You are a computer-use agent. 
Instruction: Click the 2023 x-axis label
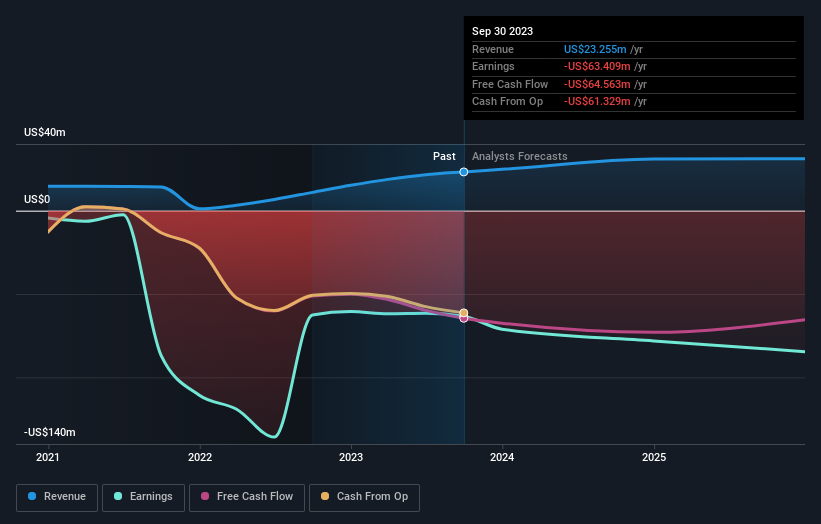(351, 458)
